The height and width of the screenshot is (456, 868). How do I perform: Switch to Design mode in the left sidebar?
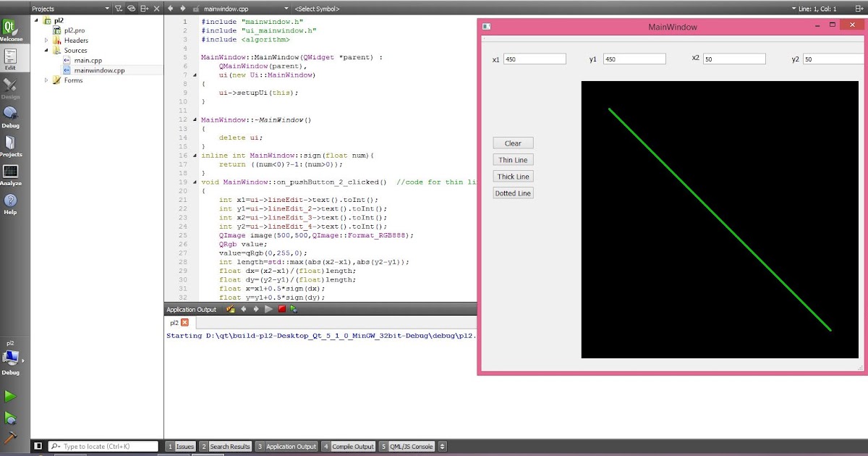[10, 89]
